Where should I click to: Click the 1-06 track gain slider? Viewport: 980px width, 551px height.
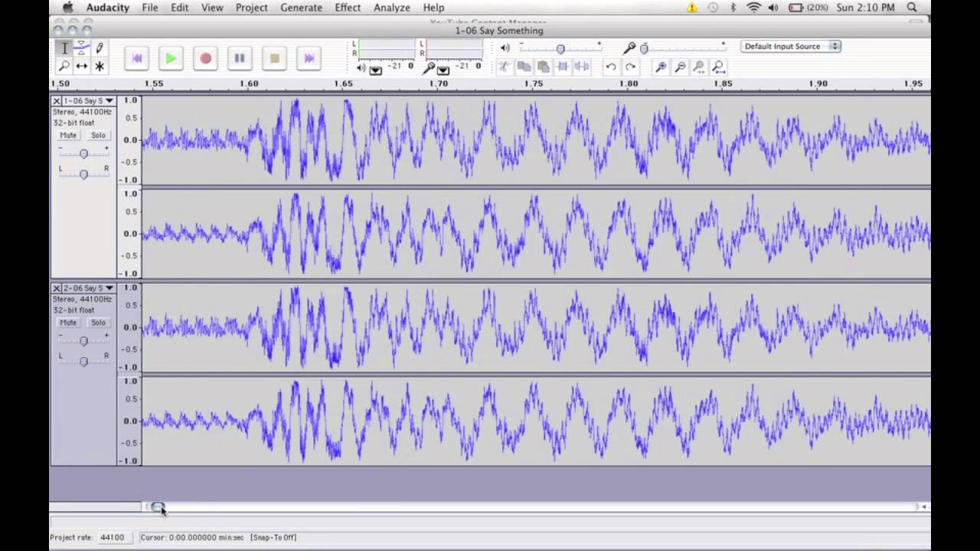[x=83, y=154]
